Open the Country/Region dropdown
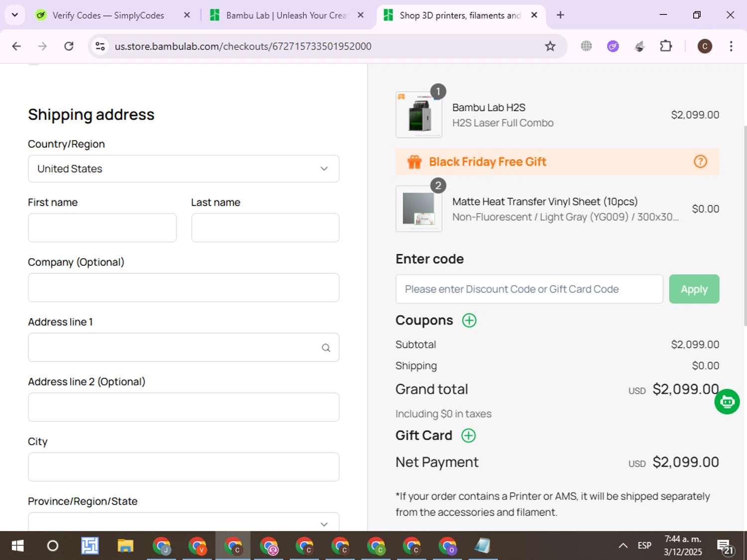Image resolution: width=747 pixels, height=560 pixels. point(183,169)
